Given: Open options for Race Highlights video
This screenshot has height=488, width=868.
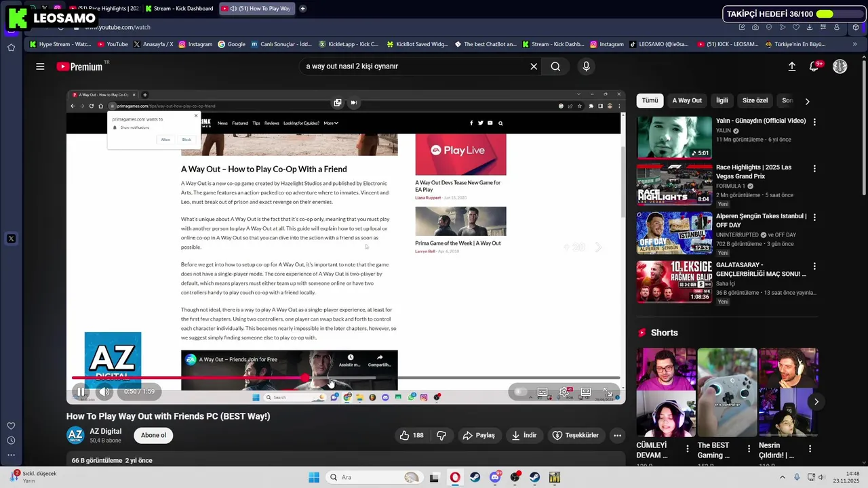Looking at the screenshot, I should [814, 168].
